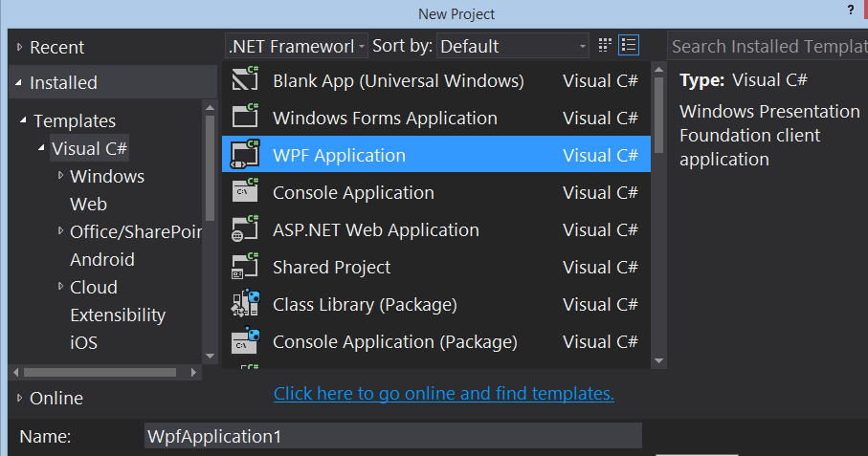The width and height of the screenshot is (868, 456).
Task: Select the Blank App (Universal Windows) row text
Action: coord(398,80)
